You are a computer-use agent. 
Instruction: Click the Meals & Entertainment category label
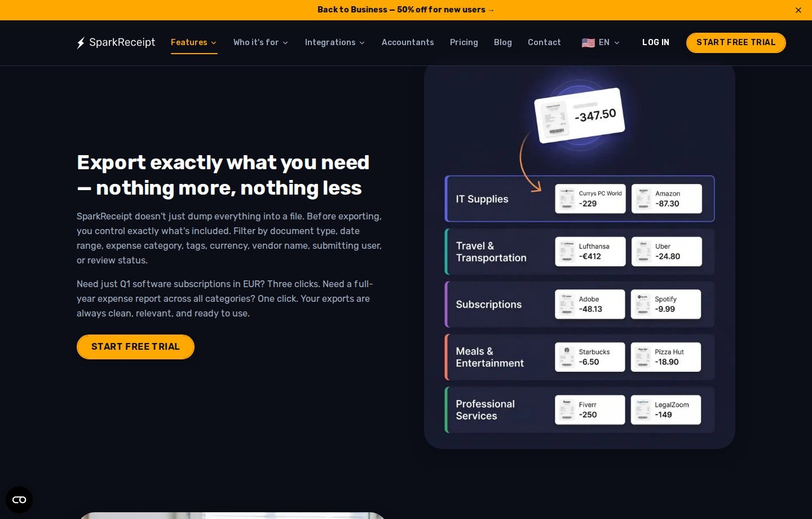click(490, 358)
